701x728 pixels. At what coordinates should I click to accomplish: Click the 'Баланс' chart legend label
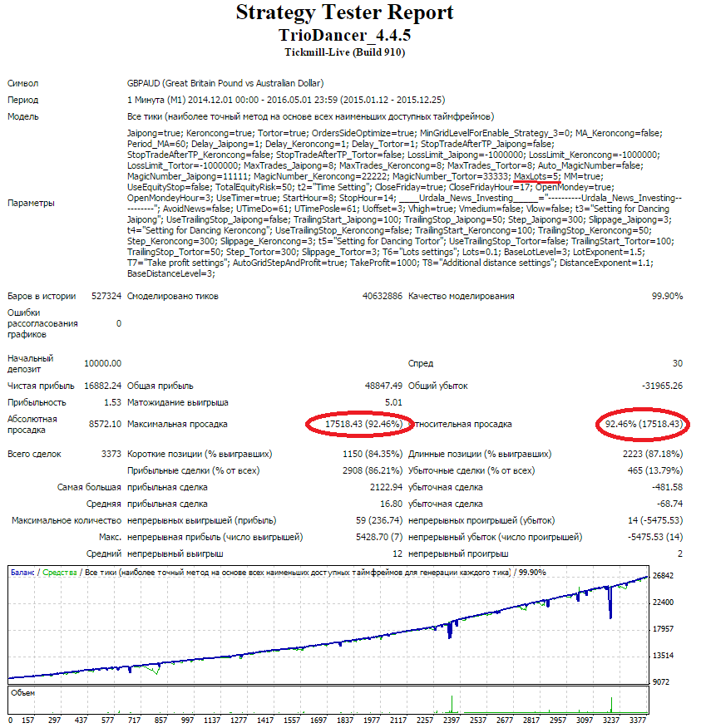(x=22, y=573)
